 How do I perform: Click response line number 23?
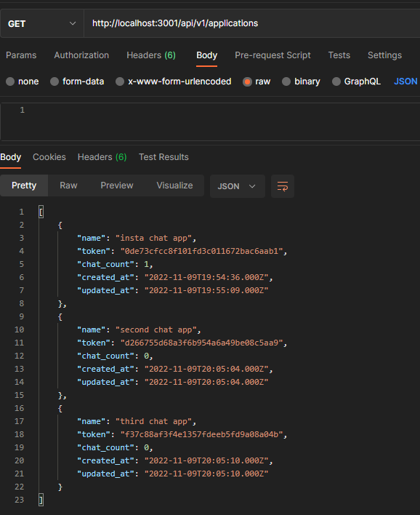[19, 500]
